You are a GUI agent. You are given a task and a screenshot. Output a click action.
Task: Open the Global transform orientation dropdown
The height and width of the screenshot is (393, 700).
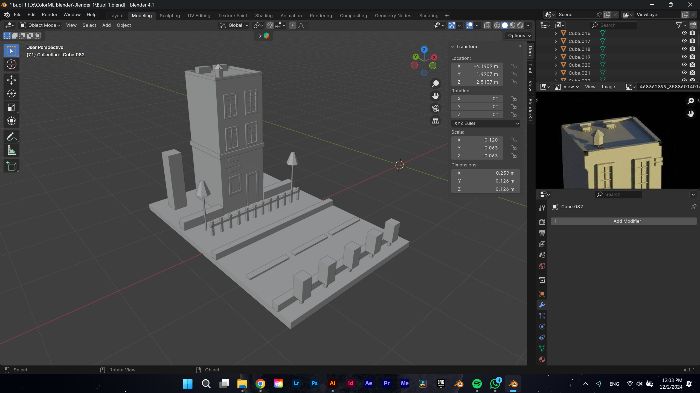pos(234,25)
